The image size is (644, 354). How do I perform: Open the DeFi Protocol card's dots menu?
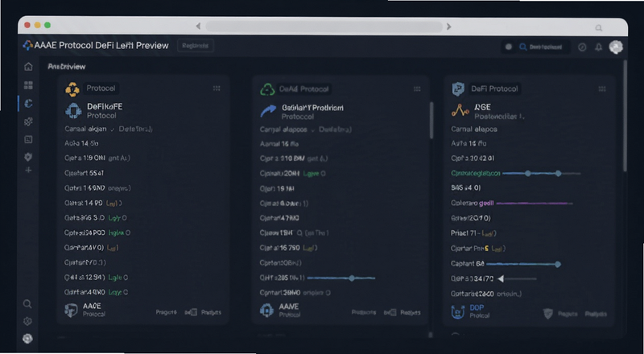602,89
